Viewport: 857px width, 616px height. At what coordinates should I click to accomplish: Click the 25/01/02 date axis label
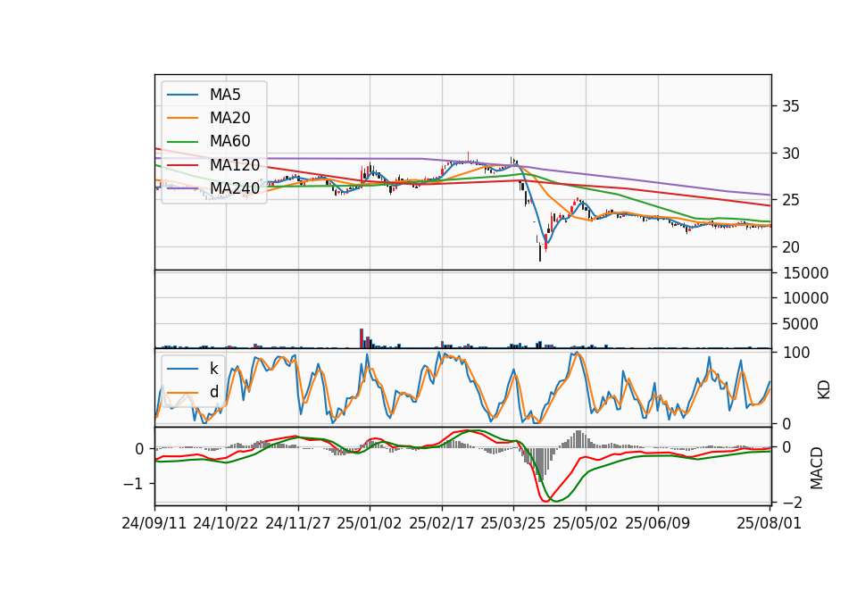tap(370, 523)
